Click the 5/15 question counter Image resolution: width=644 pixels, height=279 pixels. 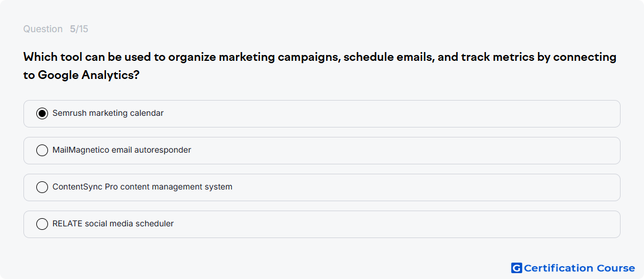(79, 29)
